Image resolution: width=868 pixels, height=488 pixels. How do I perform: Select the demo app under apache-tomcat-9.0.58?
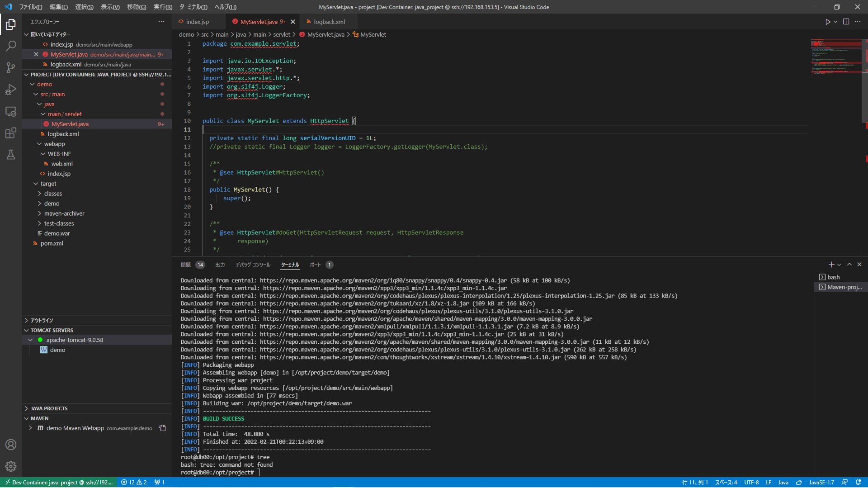click(57, 350)
